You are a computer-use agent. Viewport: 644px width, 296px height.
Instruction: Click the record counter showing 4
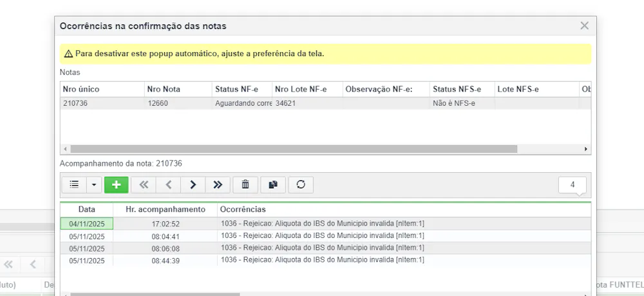click(572, 185)
